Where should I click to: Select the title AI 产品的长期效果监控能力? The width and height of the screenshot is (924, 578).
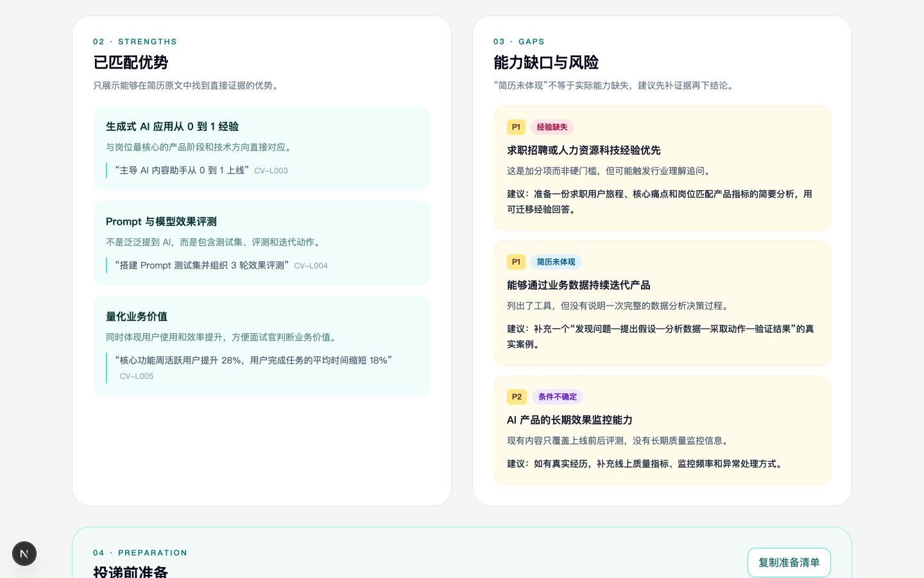pyautogui.click(x=570, y=420)
